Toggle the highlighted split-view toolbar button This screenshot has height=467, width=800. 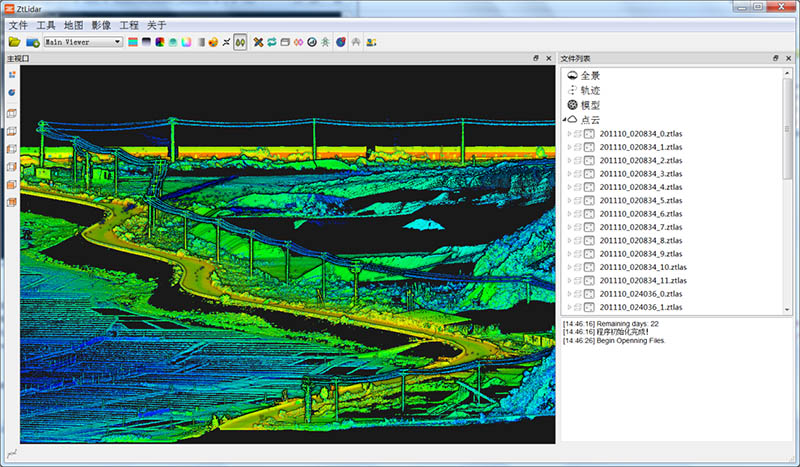click(x=240, y=42)
